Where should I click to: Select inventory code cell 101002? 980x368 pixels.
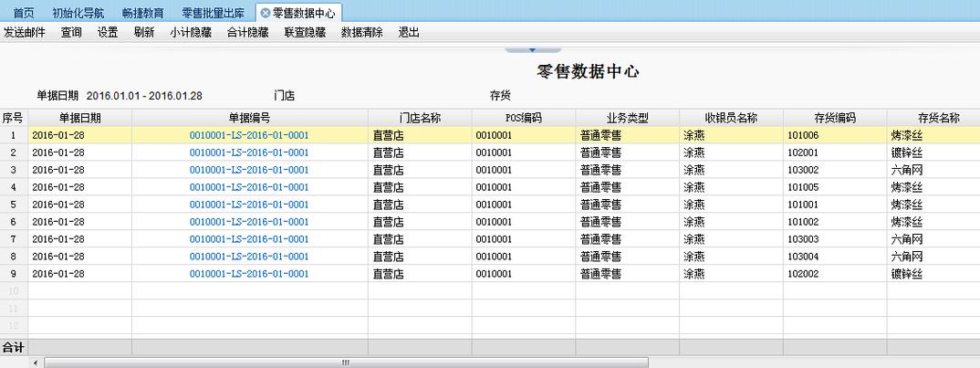835,222
